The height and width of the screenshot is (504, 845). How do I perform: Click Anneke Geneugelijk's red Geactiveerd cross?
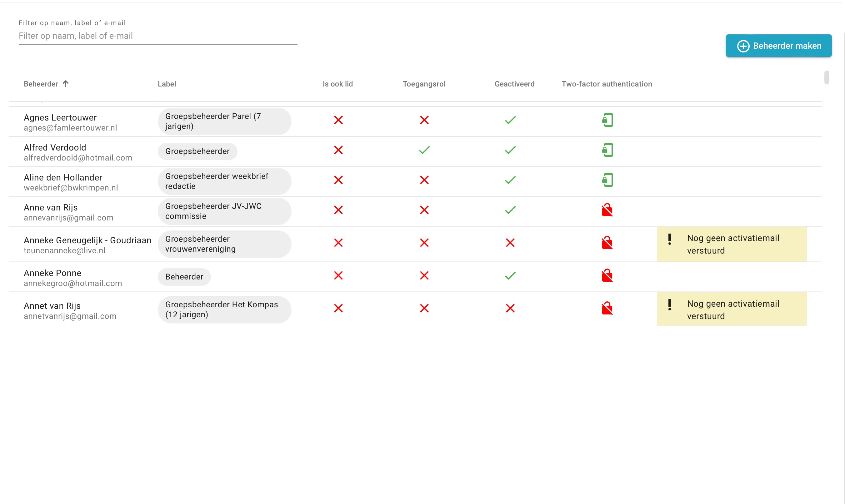pyautogui.click(x=510, y=243)
